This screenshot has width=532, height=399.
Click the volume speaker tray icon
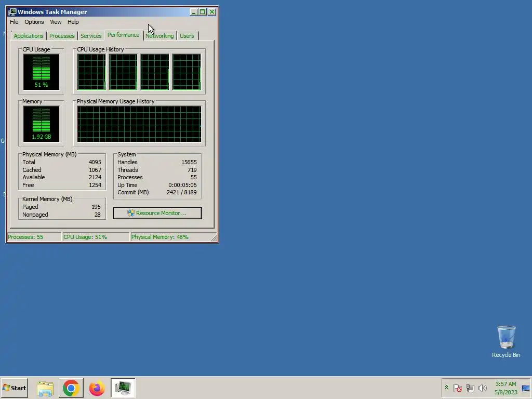coord(482,388)
